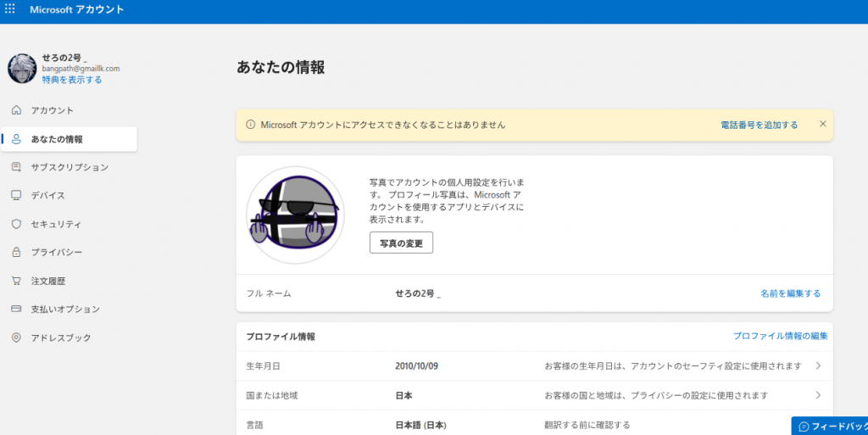Click the 電話番号を追加する link

pos(759,125)
